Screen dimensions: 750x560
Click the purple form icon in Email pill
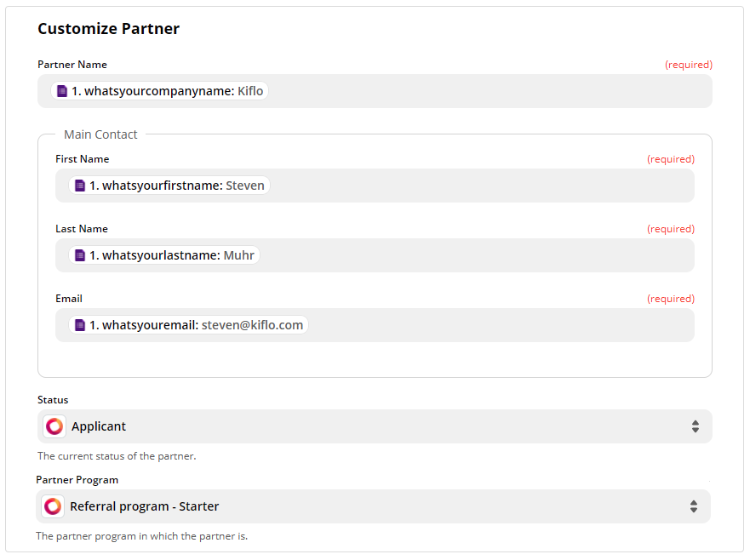point(80,325)
